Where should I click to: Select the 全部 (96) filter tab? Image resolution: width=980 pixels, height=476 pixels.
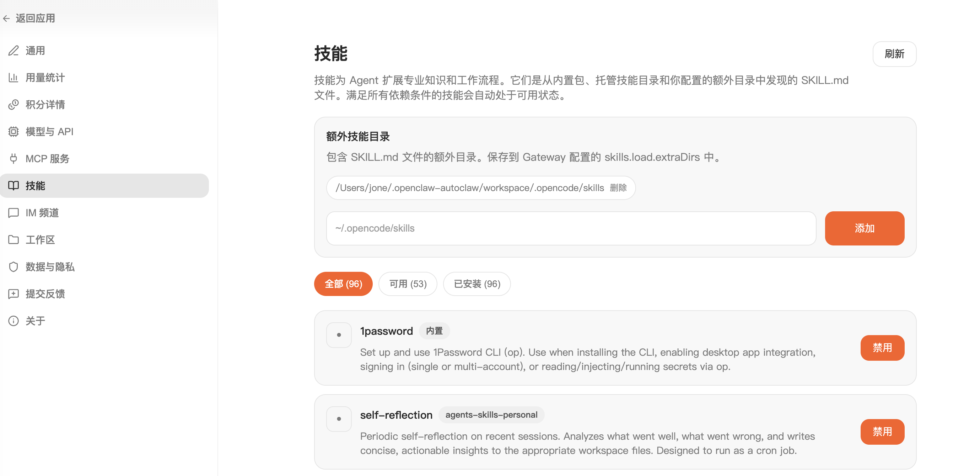(343, 284)
